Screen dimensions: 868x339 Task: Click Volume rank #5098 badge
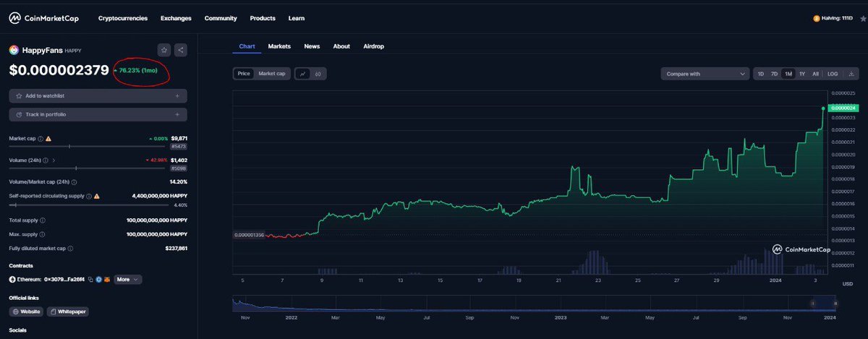179,168
